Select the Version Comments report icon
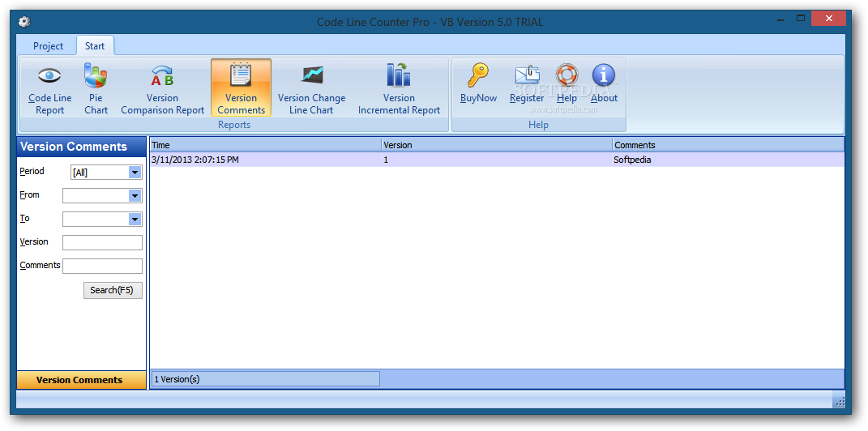 click(241, 88)
